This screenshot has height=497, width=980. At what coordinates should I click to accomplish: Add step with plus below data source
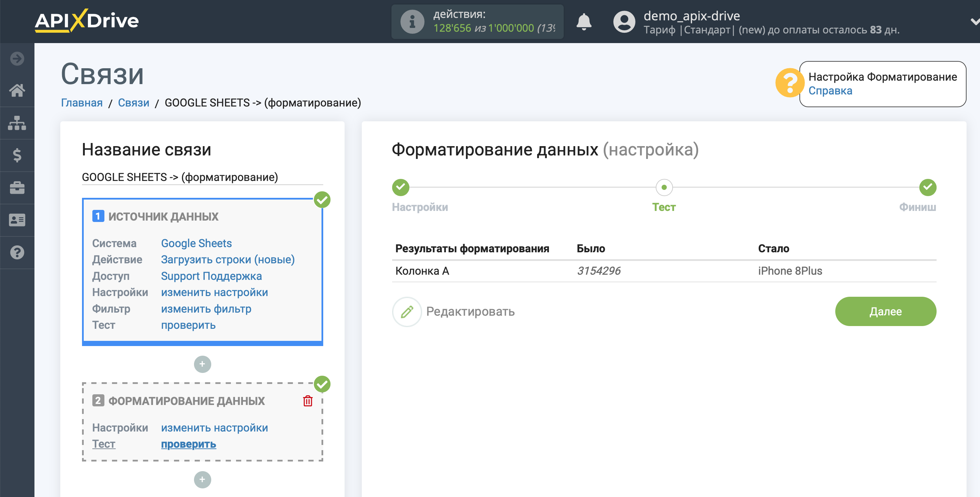point(202,364)
